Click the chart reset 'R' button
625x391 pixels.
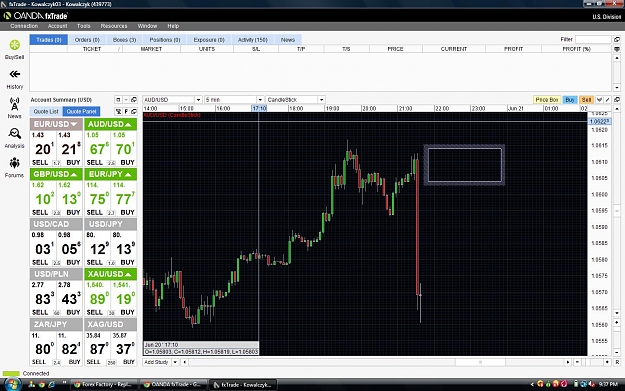617,362
